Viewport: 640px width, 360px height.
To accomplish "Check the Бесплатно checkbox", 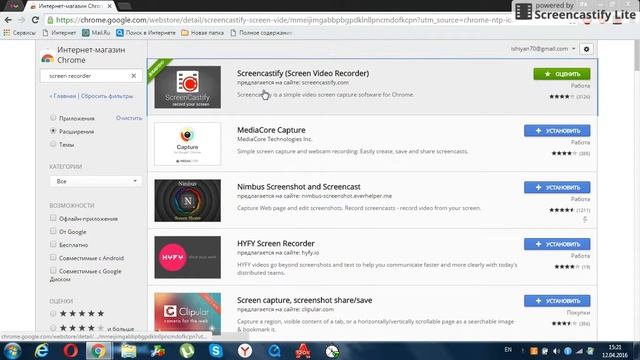I will 53,244.
